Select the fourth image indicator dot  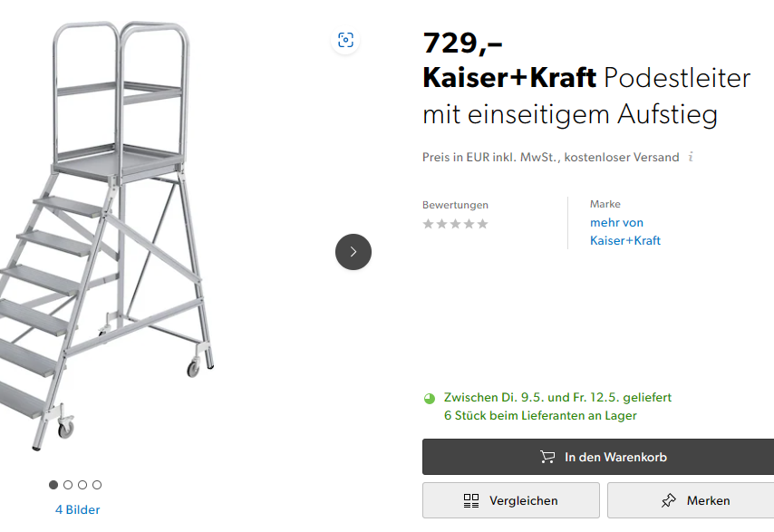pos(97,485)
